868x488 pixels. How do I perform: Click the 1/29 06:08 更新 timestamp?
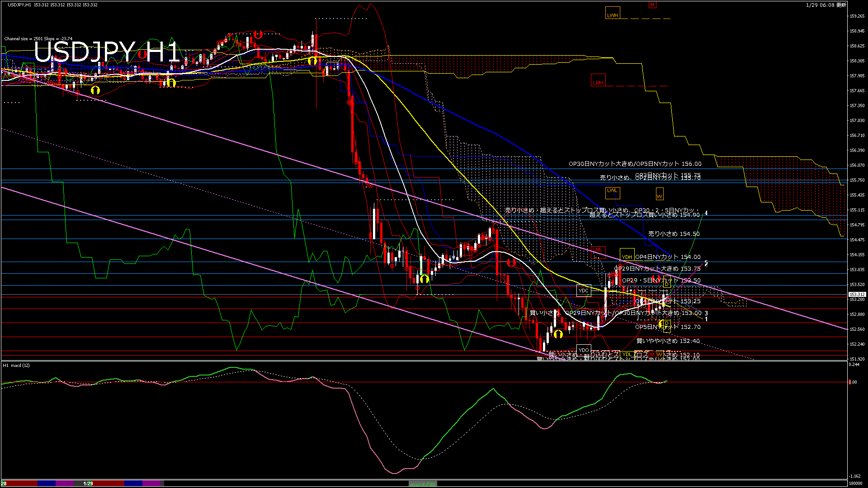point(826,5)
